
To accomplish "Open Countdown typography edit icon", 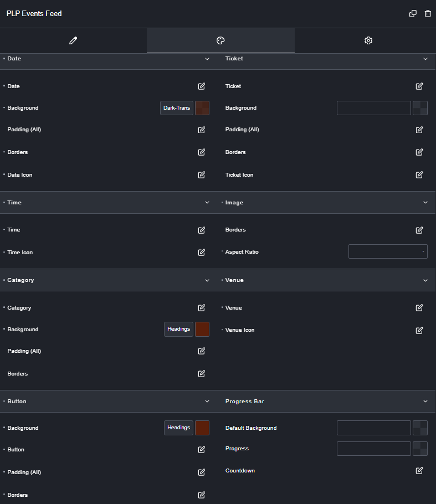I will (419, 471).
